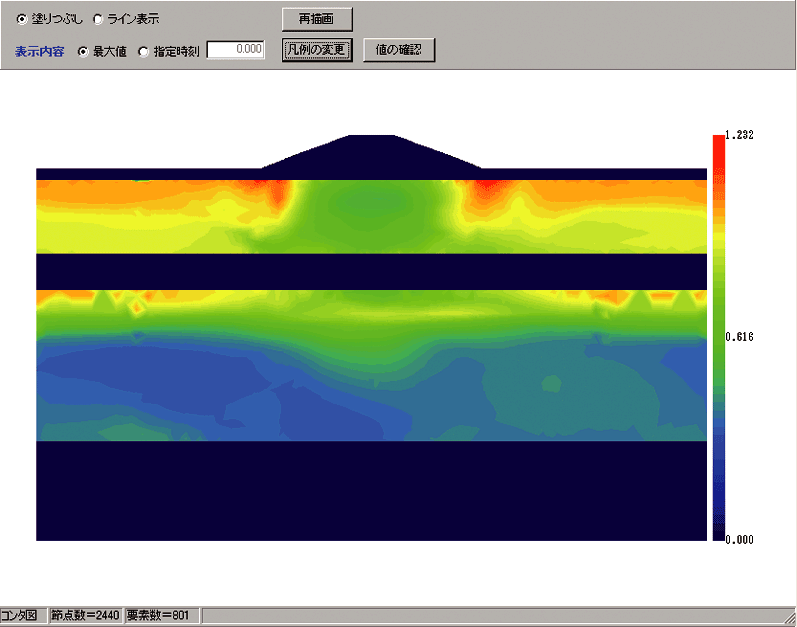The height and width of the screenshot is (627, 797).
Task: Click the legend minimum value 0.000
Action: tap(739, 540)
